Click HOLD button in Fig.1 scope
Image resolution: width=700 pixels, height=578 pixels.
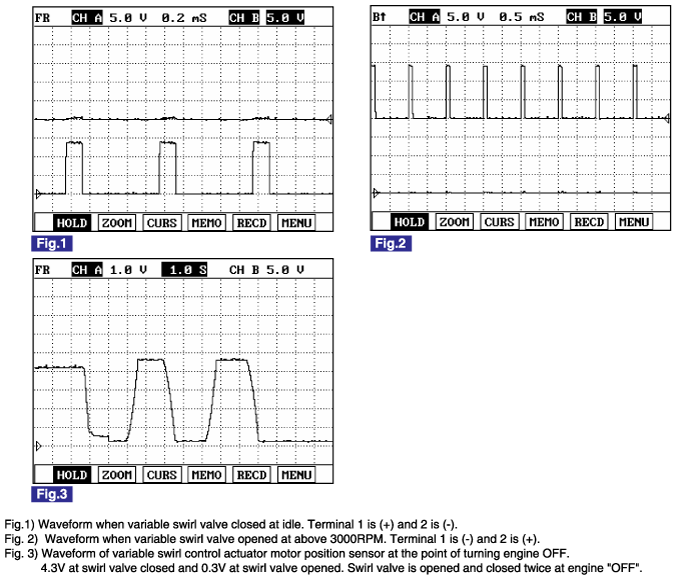(x=72, y=223)
